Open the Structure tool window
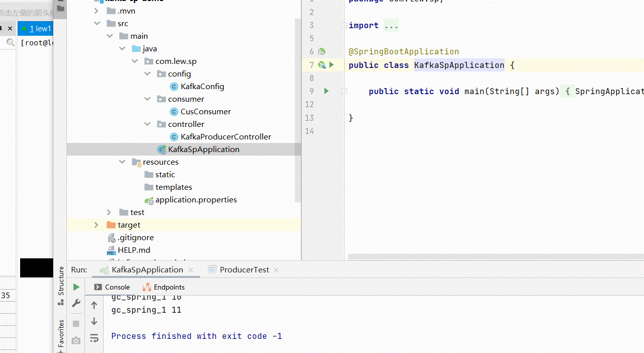The image size is (644, 353). [x=61, y=286]
